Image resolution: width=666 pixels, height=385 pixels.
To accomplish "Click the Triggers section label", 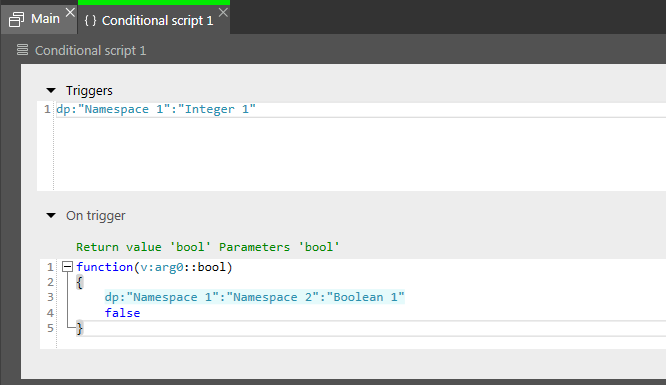I will pyautogui.click(x=89, y=91).
